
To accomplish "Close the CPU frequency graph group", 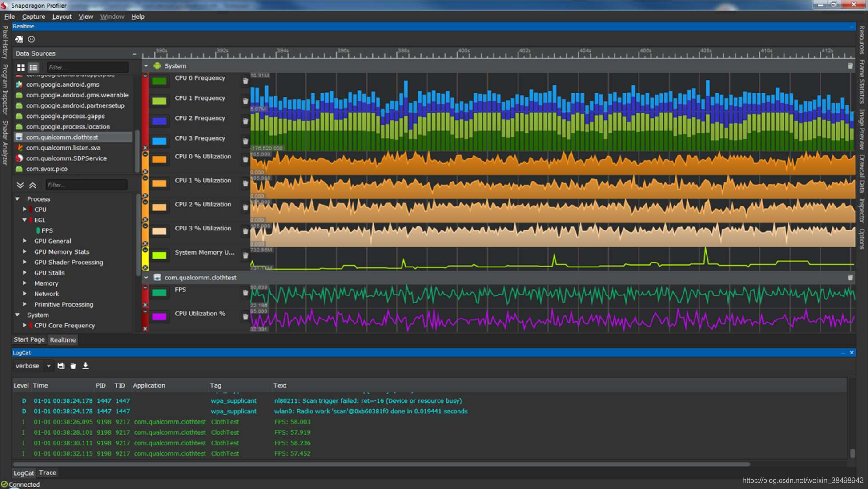I will pyautogui.click(x=145, y=148).
